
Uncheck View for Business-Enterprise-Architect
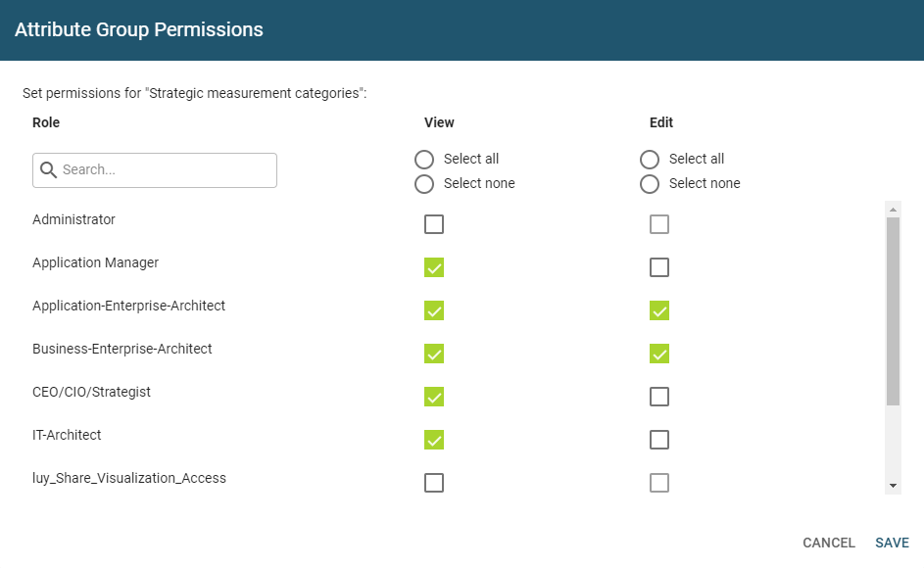[x=434, y=354]
